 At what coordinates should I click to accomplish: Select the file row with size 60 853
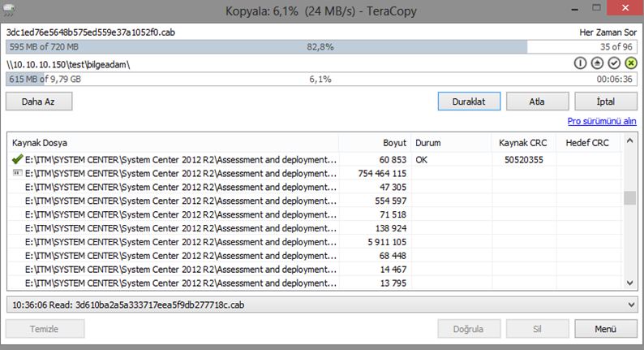pos(314,160)
